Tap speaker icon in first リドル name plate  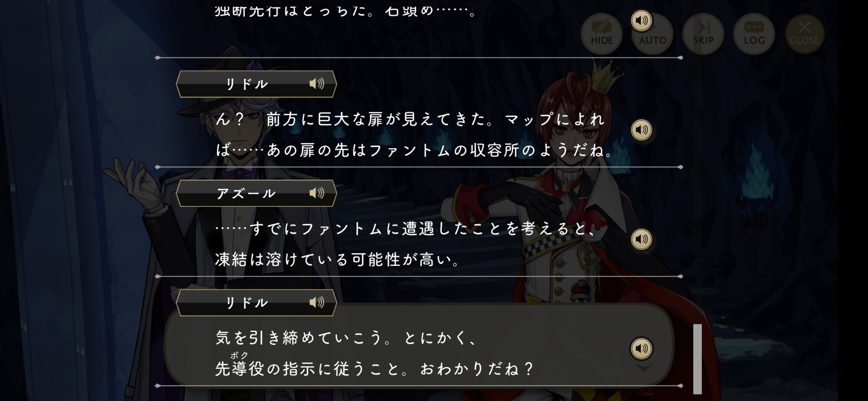point(317,83)
